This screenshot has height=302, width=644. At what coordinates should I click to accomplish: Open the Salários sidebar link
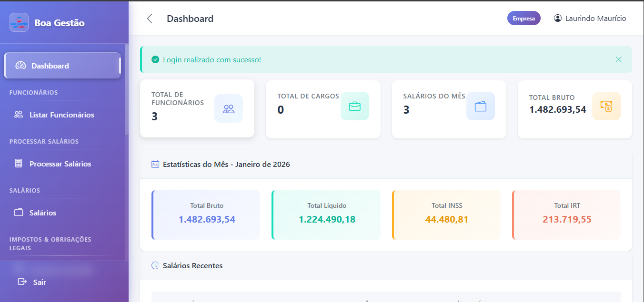42,213
